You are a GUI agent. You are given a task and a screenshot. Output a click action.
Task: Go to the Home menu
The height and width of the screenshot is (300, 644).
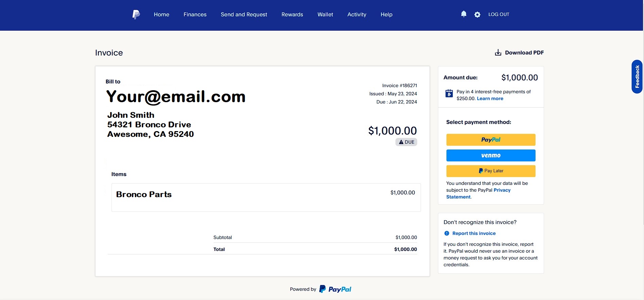click(x=162, y=14)
